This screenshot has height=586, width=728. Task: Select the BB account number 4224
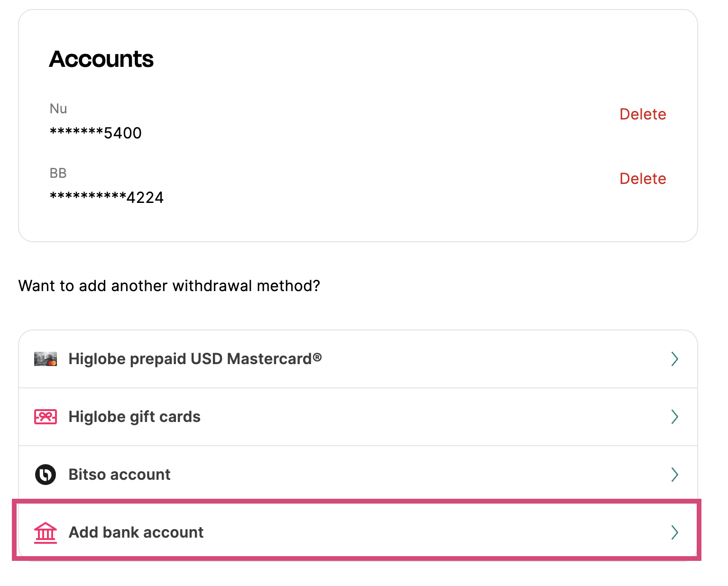click(106, 197)
